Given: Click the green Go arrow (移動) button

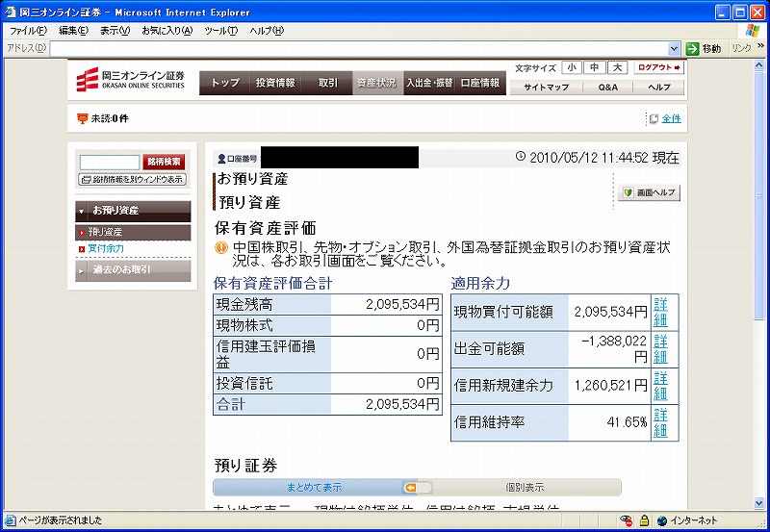Looking at the screenshot, I should coord(692,48).
